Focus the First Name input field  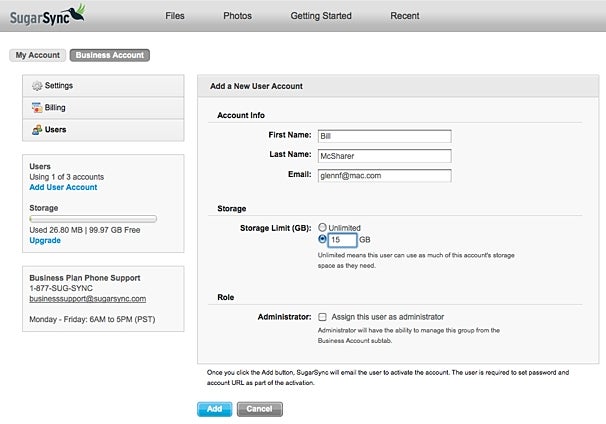385,136
